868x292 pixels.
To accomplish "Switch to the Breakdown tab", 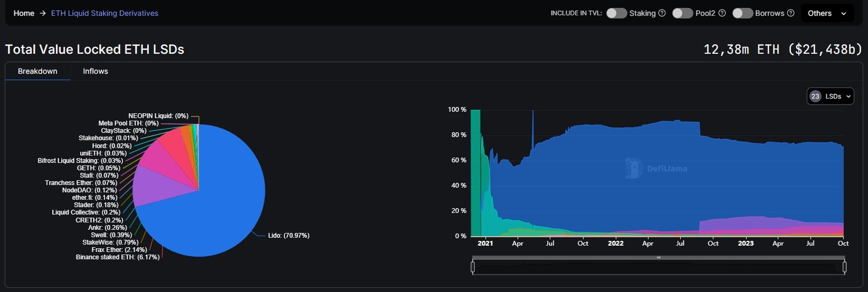I will [x=37, y=71].
